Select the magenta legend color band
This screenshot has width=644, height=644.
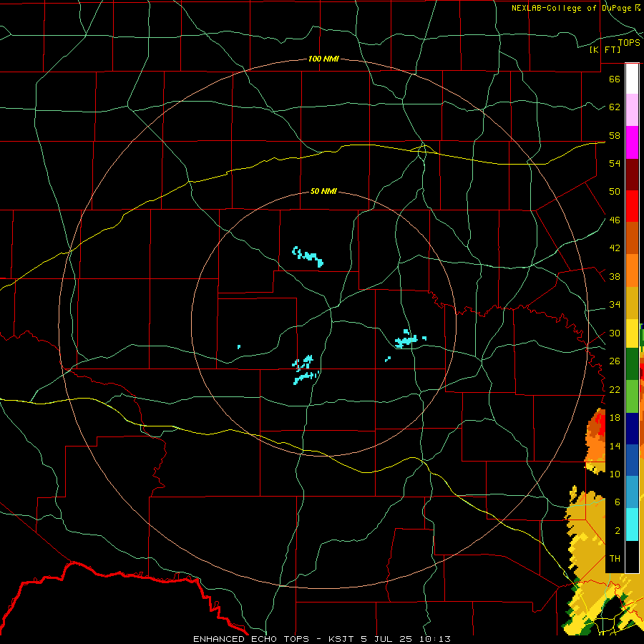[x=632, y=142]
